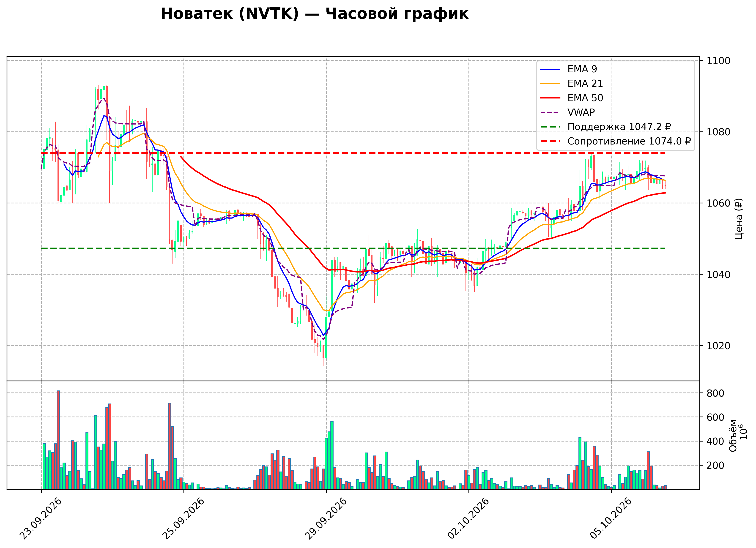Click the 'Объём' volume axis title
The width and height of the screenshot is (756, 548).
click(733, 435)
